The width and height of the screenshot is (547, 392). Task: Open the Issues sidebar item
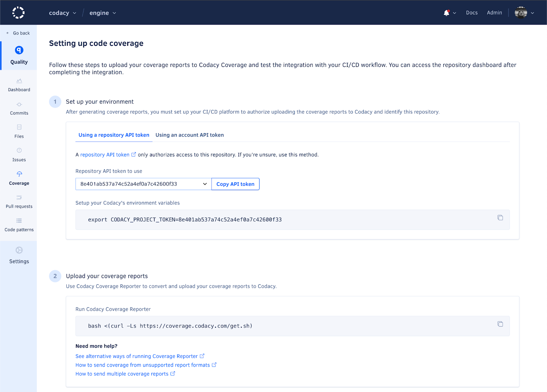point(19,155)
